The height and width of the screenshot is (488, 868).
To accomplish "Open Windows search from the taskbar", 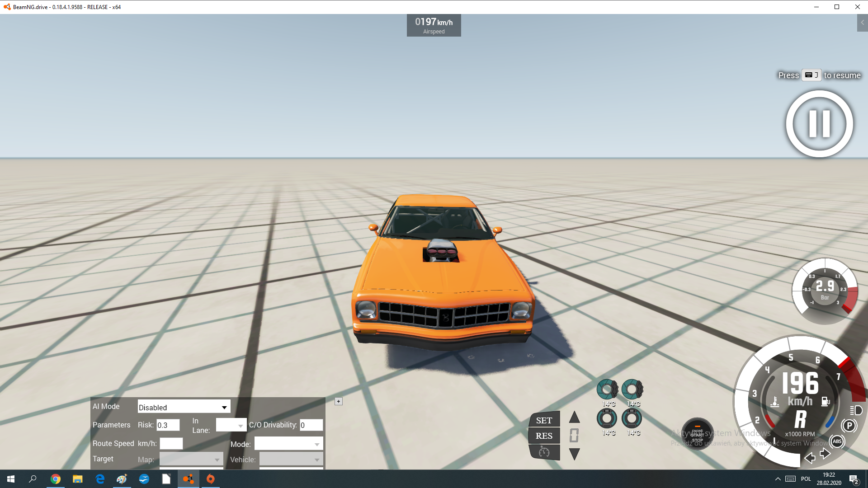I will pos(33,479).
